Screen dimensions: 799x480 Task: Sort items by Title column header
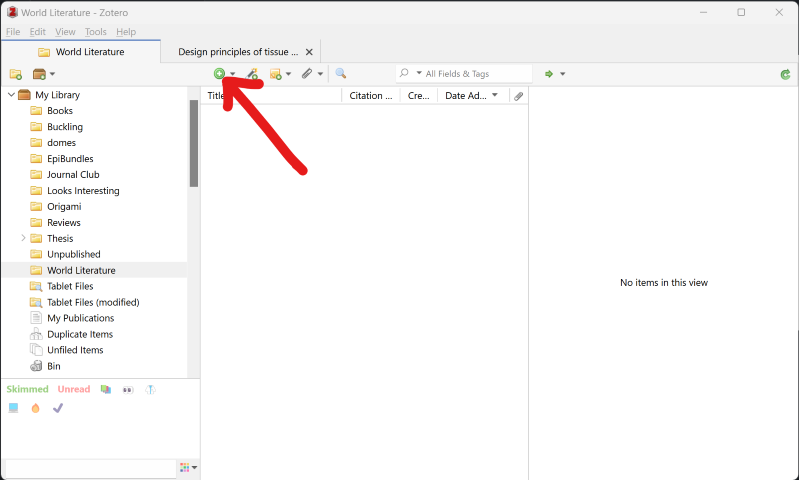pyautogui.click(x=270, y=96)
